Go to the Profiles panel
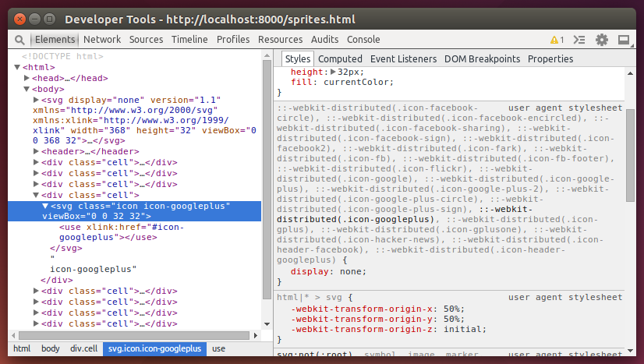This screenshot has height=364, width=644. point(233,40)
